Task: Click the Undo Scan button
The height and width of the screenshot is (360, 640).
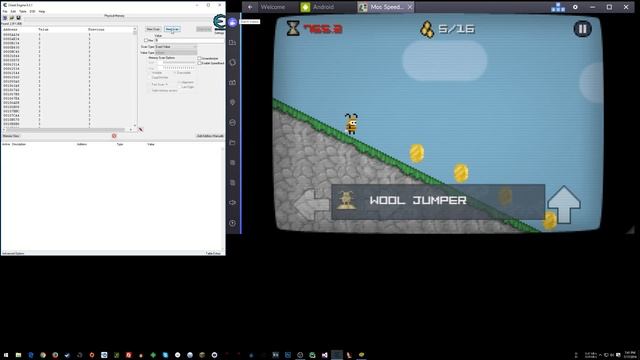Action: 204,29
